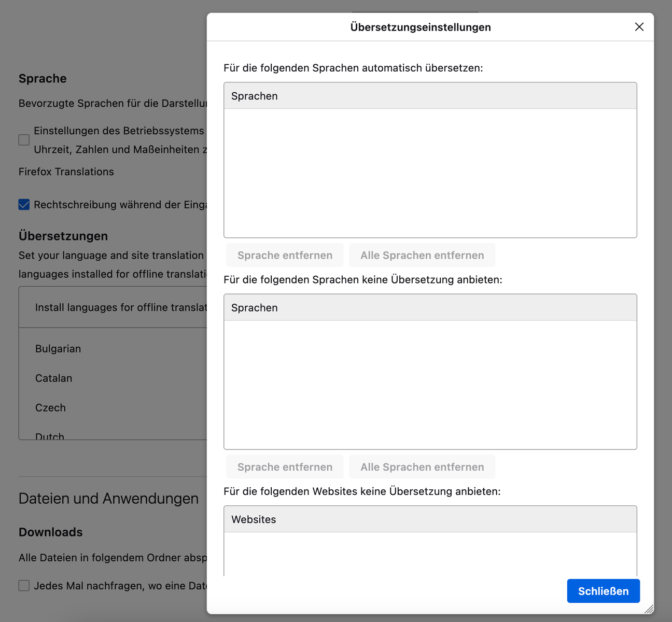
Task: Uncheck the Rechtschreibung während der Eingabe checkbox
Action: 24,205
